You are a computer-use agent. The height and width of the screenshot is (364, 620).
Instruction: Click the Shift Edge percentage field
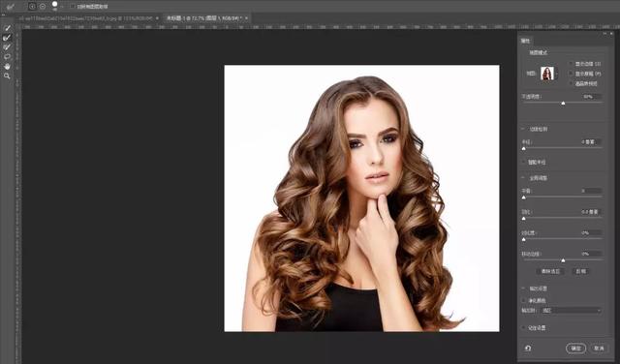point(591,254)
